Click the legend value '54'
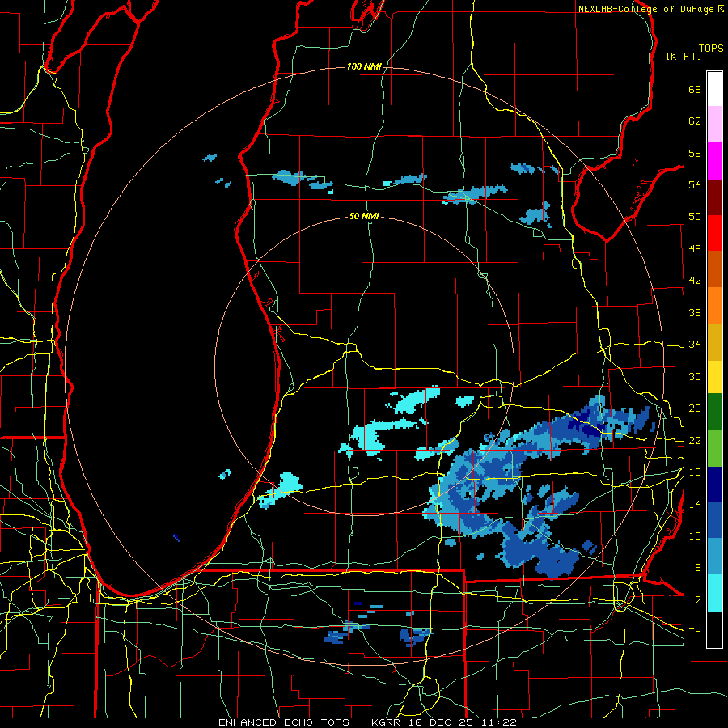Viewport: 728px width, 728px height. (x=695, y=184)
